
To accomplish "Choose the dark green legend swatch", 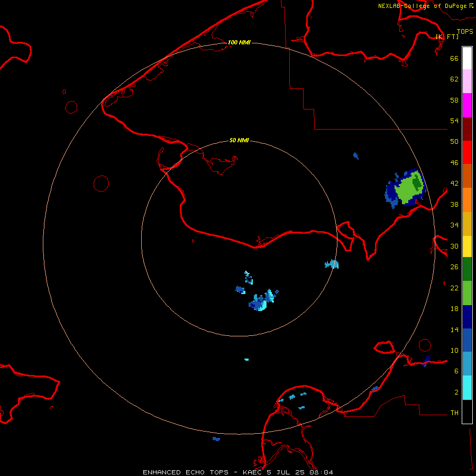I will [467, 269].
